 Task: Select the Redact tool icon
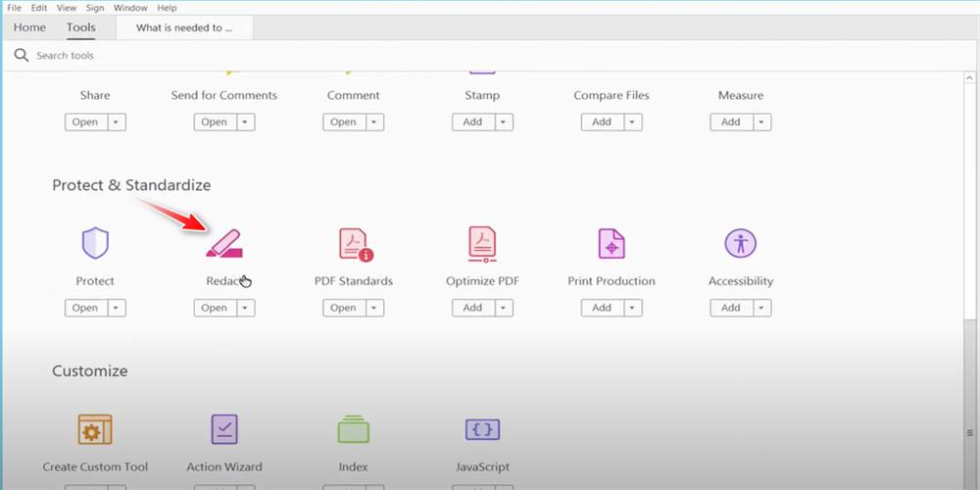(224, 244)
